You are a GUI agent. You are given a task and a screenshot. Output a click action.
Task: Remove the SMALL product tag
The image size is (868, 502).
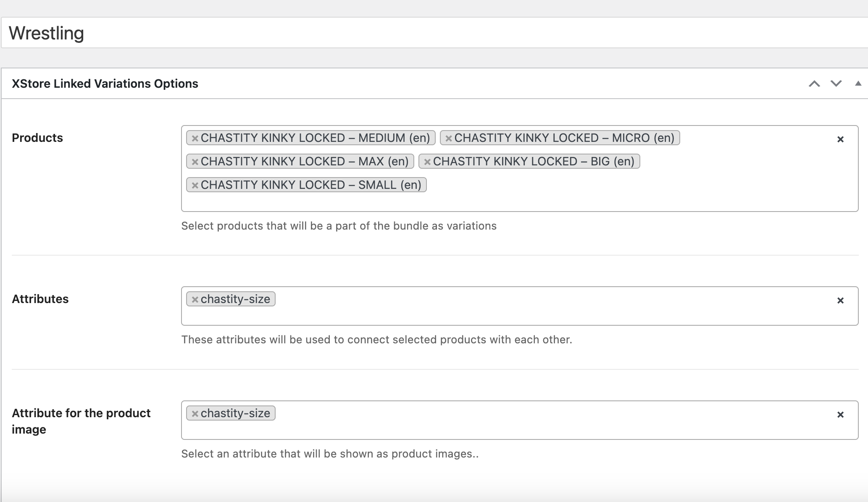(195, 185)
